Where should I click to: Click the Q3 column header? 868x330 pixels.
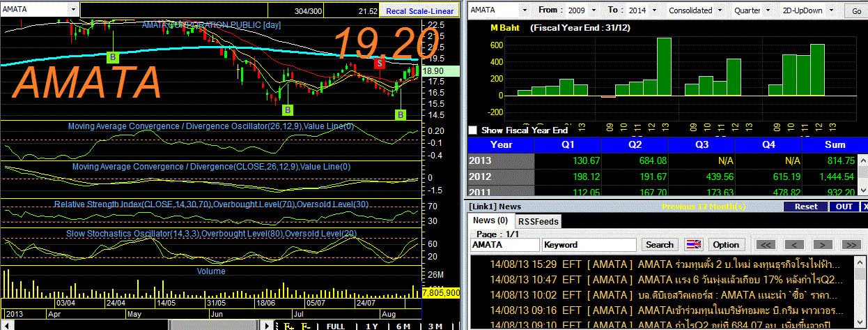point(702,144)
